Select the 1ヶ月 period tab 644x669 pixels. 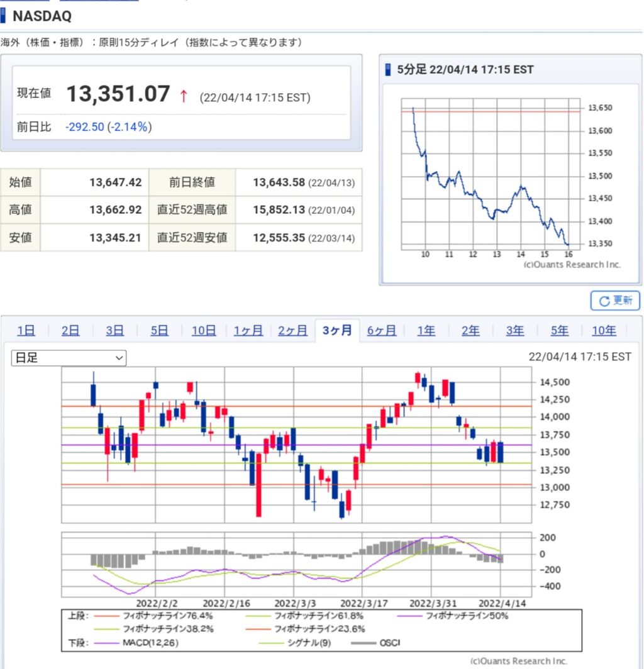[x=248, y=330]
